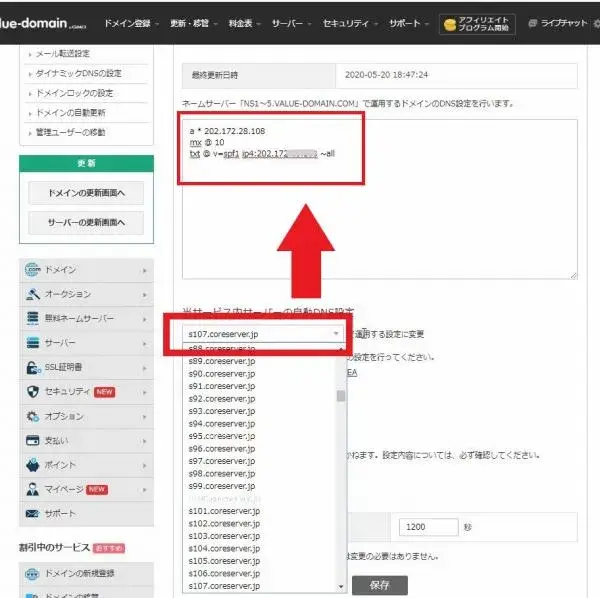The image size is (600, 598).
Task: Click the マイページ person icon
Action: (33, 489)
